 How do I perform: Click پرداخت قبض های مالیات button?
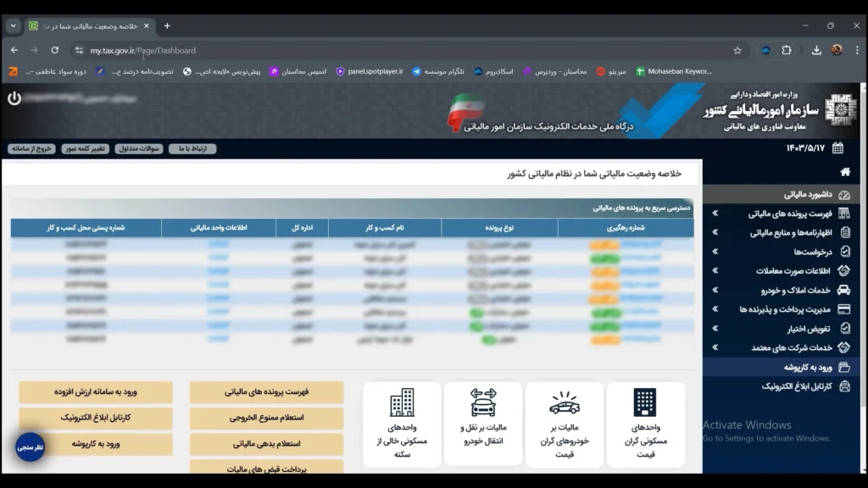click(266, 468)
